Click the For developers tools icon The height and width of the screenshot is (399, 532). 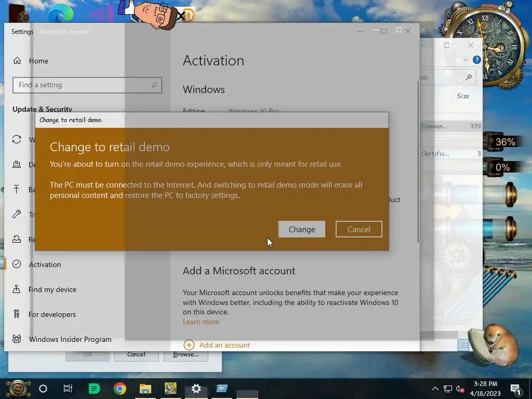pyautogui.click(x=16, y=314)
